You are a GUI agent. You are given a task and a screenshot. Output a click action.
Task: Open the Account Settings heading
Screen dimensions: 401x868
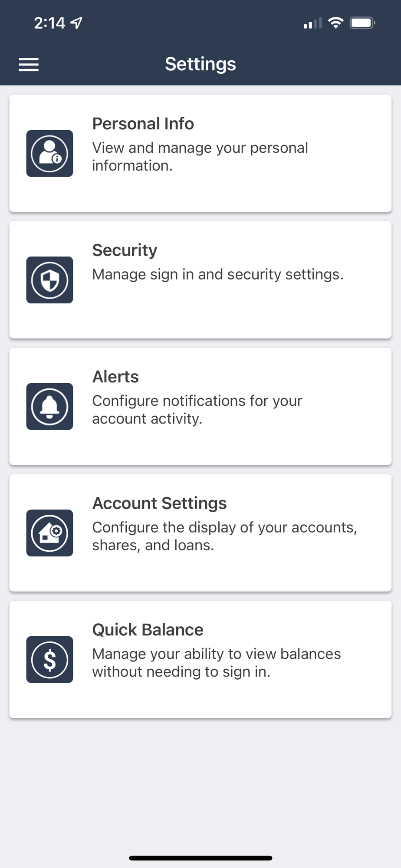click(x=159, y=503)
